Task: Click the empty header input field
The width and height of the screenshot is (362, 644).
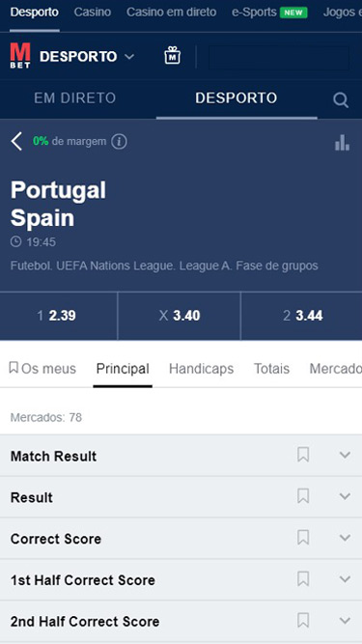Action: pyautogui.click(x=279, y=58)
